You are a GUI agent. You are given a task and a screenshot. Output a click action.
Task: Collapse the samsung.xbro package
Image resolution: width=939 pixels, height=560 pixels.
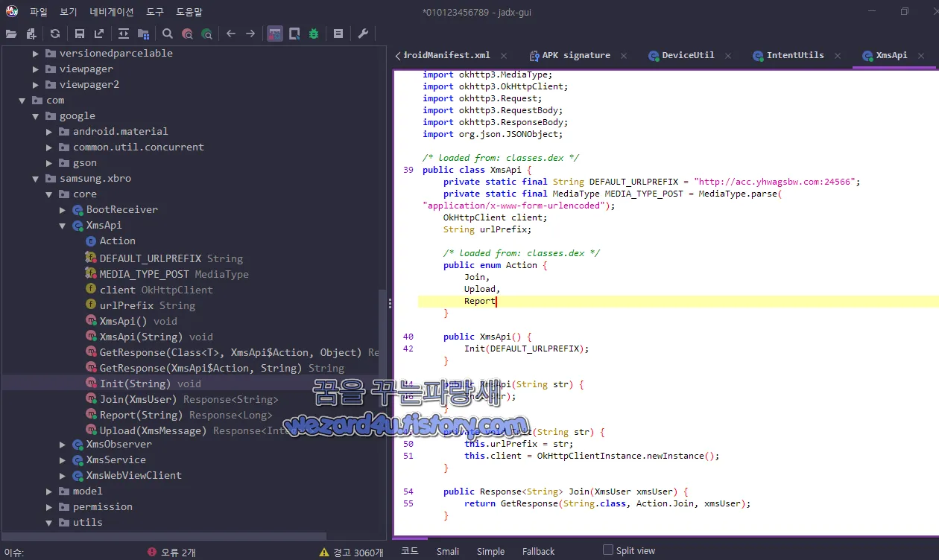tap(36, 178)
